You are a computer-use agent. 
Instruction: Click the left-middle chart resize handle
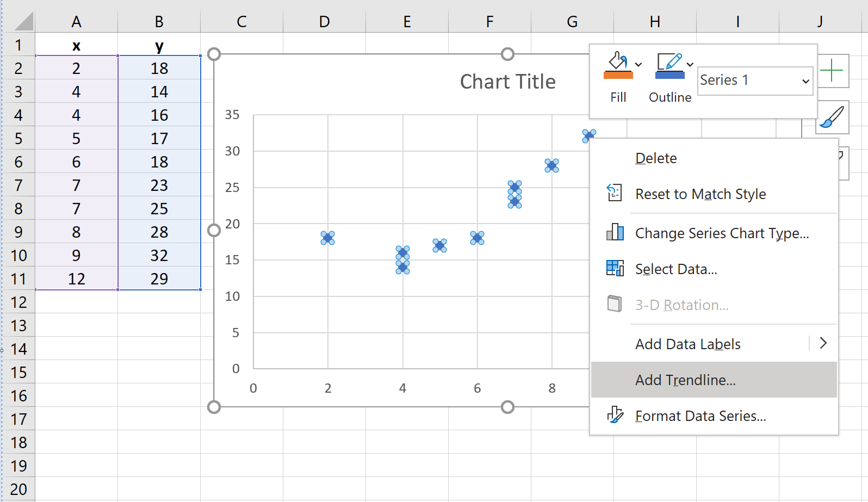[214, 231]
